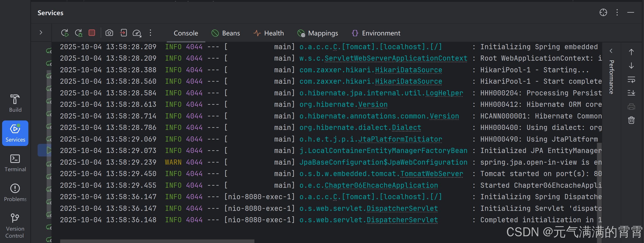Open DispatcherServlet link at 13:58:36.148
644x243 pixels.
[x=402, y=220]
